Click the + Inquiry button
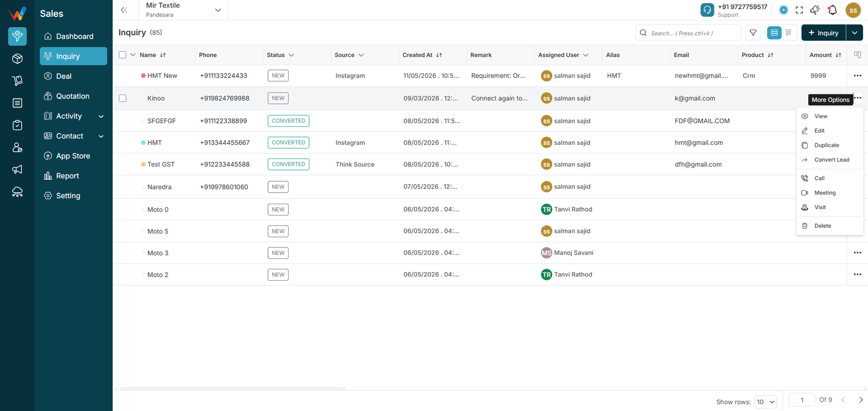The image size is (868, 411). pyautogui.click(x=824, y=33)
